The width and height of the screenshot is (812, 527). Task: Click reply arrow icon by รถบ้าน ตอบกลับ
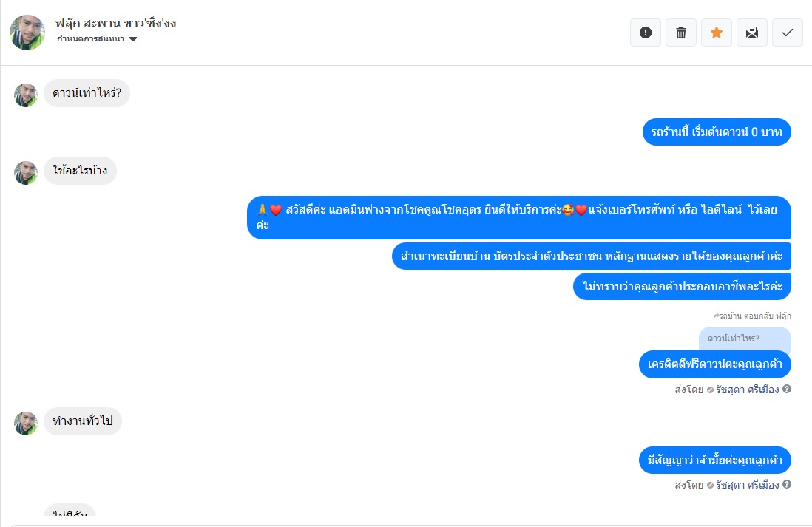click(716, 316)
